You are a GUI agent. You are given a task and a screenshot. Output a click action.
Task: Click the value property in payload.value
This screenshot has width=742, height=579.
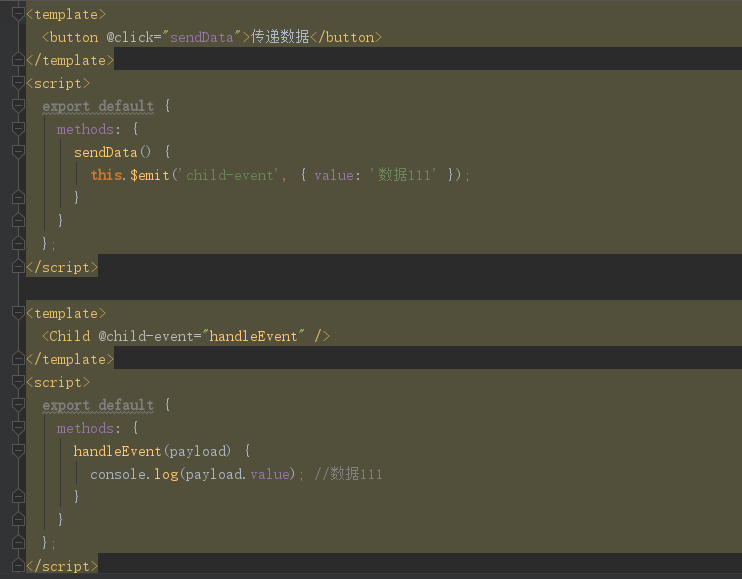(270, 474)
